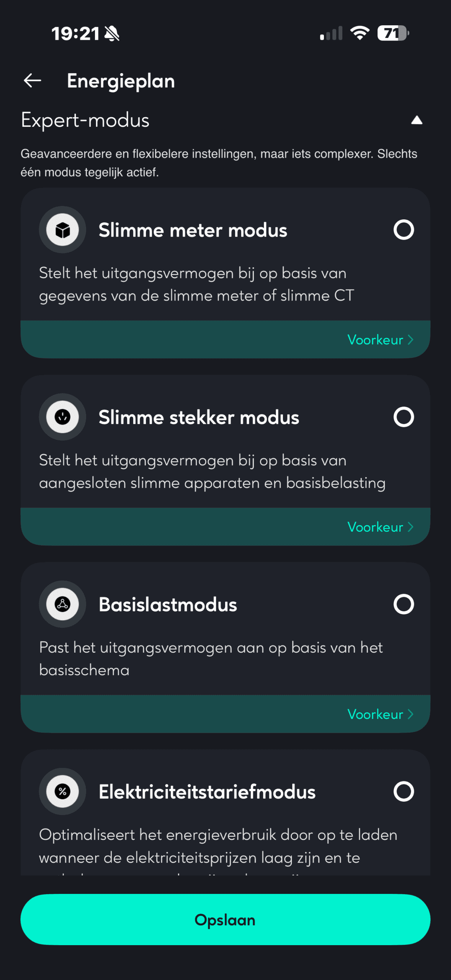Screen dimensions: 451x980
Task: Select the Slimme meter modus radio button
Action: click(x=404, y=230)
